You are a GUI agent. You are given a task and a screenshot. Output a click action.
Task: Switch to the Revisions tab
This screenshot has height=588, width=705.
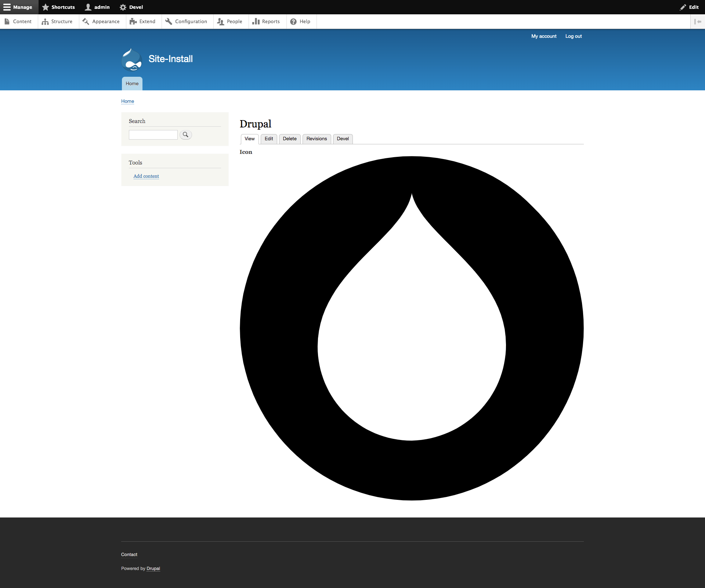[x=317, y=139]
